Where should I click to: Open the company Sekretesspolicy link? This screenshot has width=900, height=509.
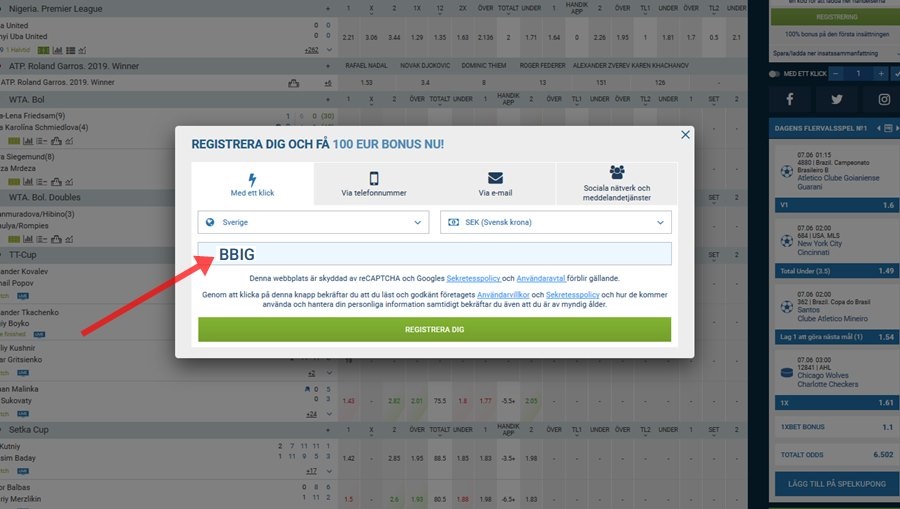pos(572,294)
